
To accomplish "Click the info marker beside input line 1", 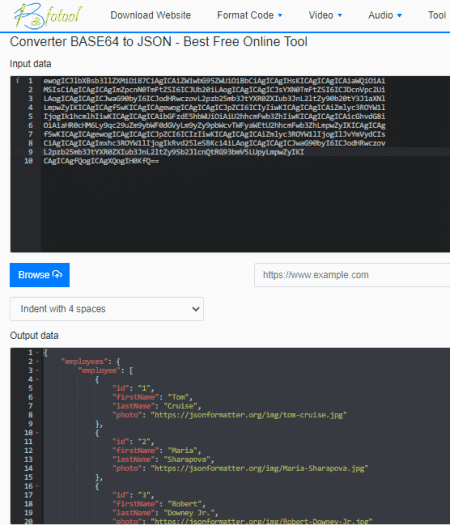I will click(17, 81).
